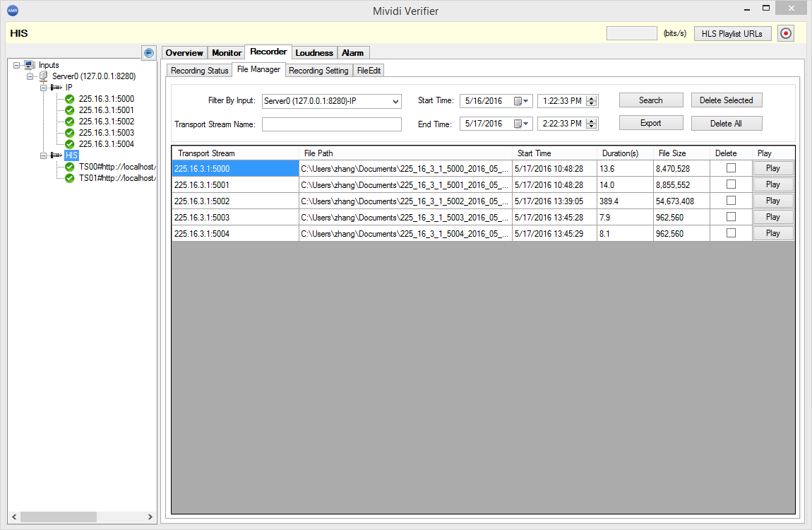Open the End Time date dropdown
The image size is (812, 530).
(519, 124)
